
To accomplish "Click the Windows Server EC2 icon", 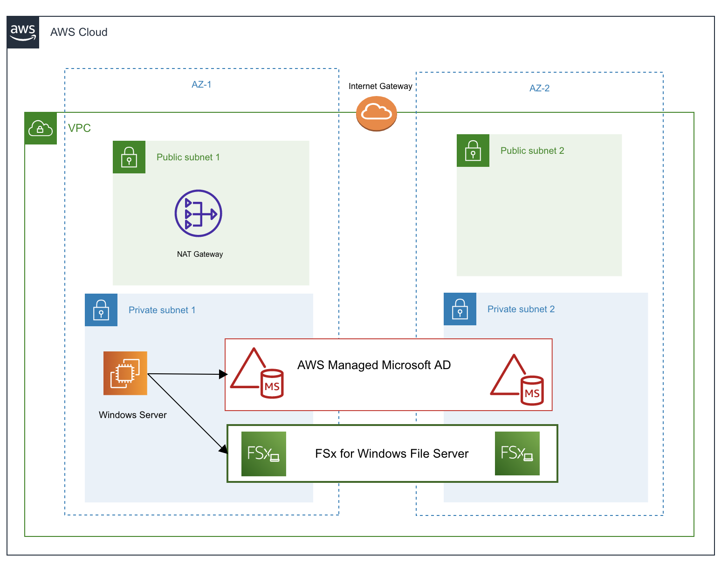I will pos(125,373).
